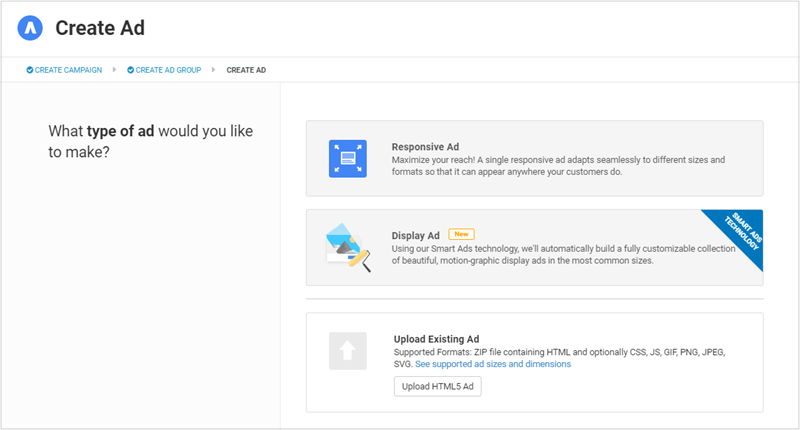Click the Upload HTML5 Ad button
800x430 pixels.
(x=437, y=386)
